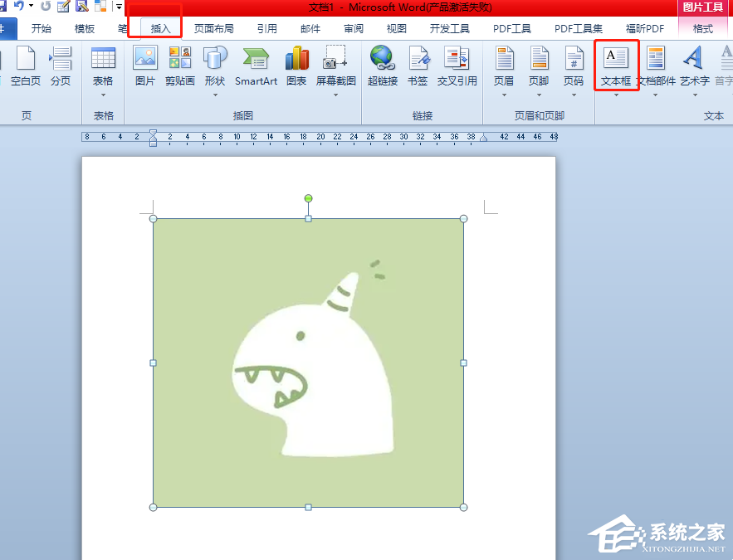Screen dimensions: 733x560
Task: Expand the WordArt (艺术字) dropdown arrow
Action: coord(695,95)
